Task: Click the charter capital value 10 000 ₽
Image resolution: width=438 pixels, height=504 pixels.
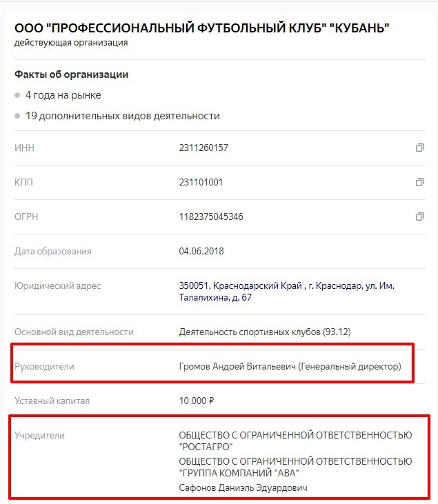Action: 197,401
